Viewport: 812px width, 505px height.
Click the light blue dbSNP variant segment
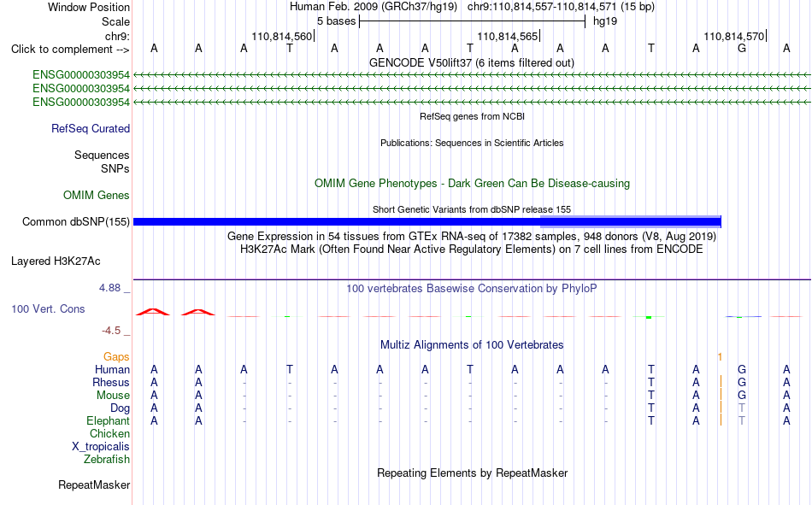click(x=631, y=221)
